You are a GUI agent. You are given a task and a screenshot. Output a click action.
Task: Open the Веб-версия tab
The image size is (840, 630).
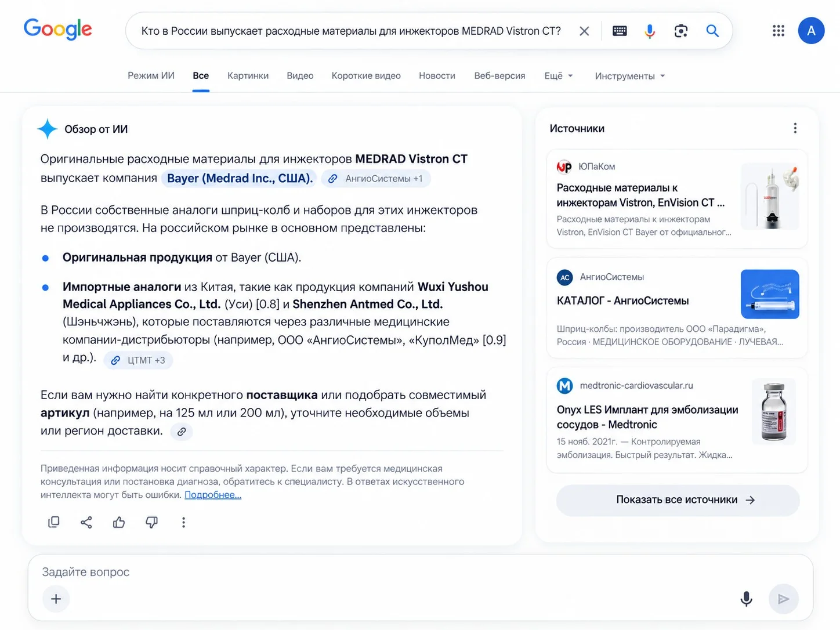[x=499, y=76]
